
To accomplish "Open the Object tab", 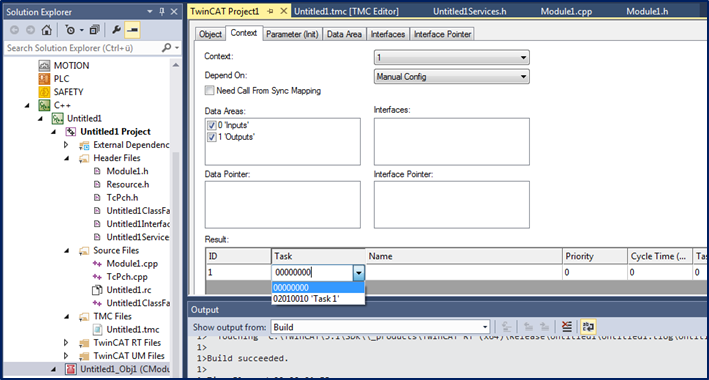I will 210,34.
